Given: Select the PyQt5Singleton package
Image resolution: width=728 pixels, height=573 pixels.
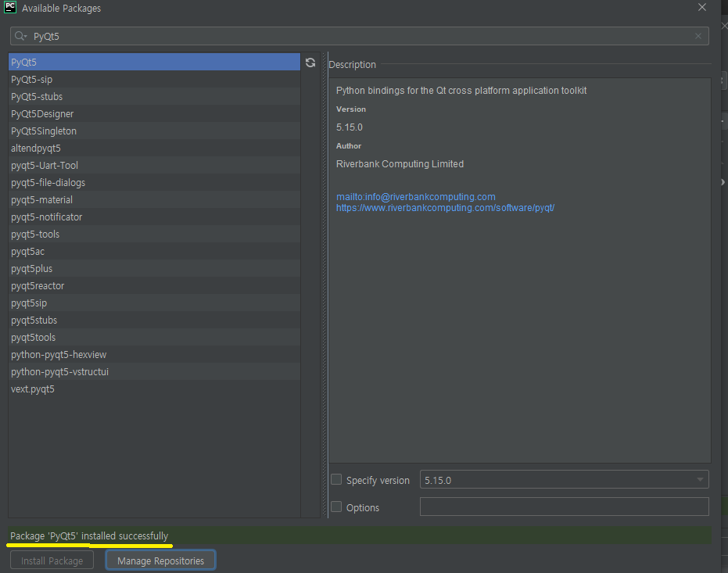Looking at the screenshot, I should point(154,131).
